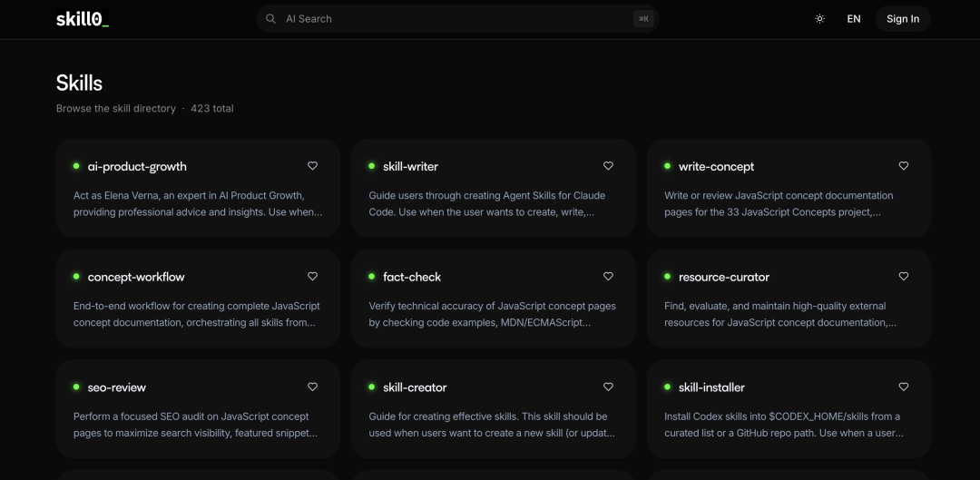Click heart icon on skill-writer card
Screen dimensions: 980x480
pyautogui.click(x=608, y=166)
